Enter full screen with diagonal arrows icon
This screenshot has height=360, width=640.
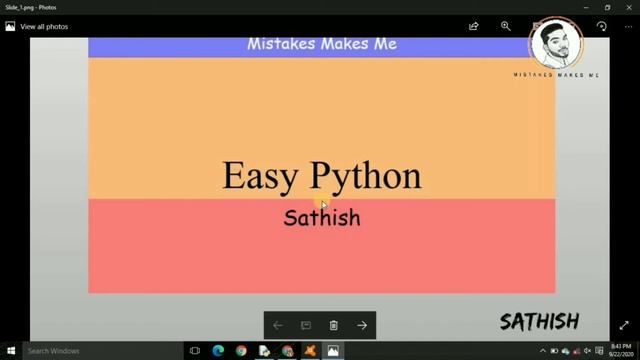tap(624, 325)
